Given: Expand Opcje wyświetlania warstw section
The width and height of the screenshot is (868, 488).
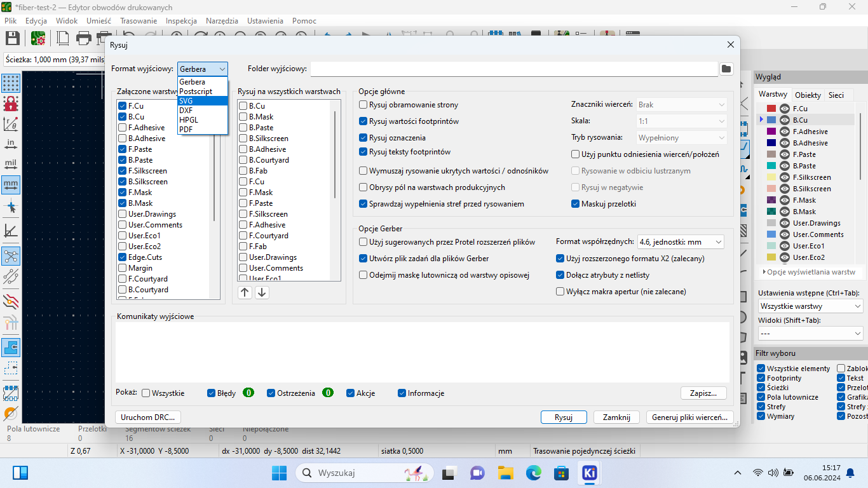Looking at the screenshot, I should pyautogui.click(x=809, y=272).
